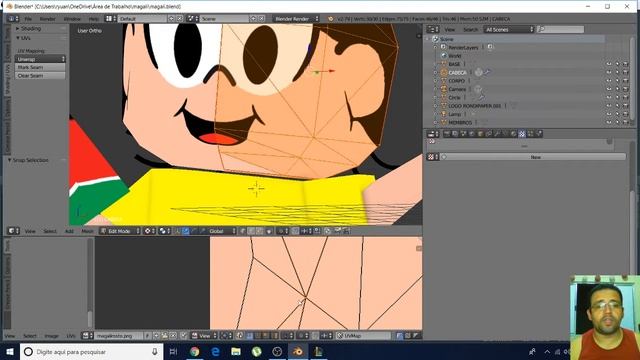640x360 pixels.
Task: Open the 3D viewport View menu
Action: point(30,231)
